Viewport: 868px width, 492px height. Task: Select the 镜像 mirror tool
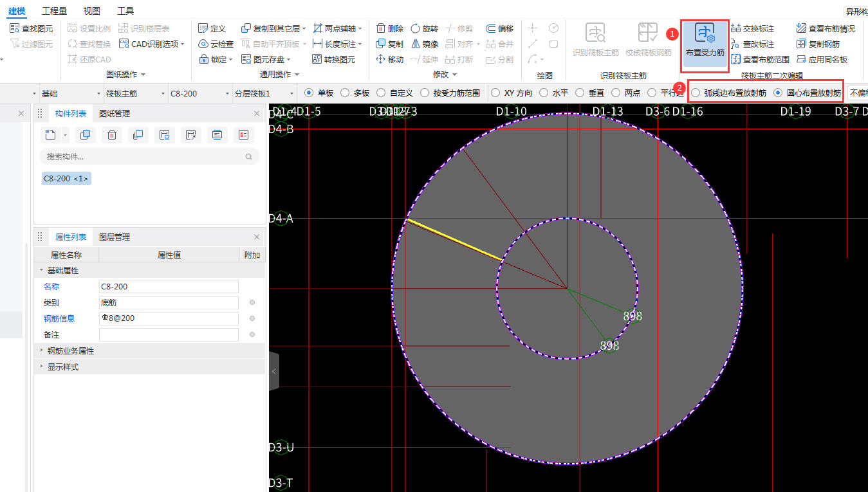pyautogui.click(x=425, y=44)
